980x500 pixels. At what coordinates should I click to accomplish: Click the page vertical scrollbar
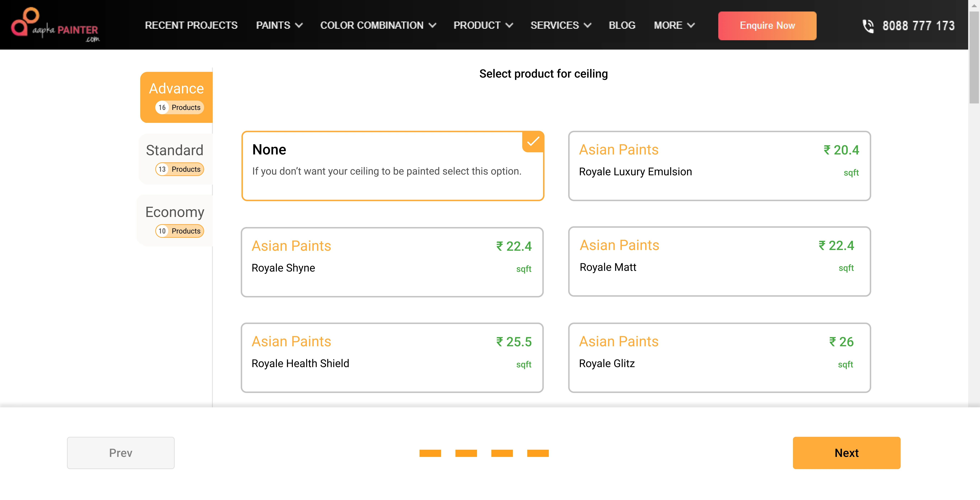pyautogui.click(x=974, y=57)
